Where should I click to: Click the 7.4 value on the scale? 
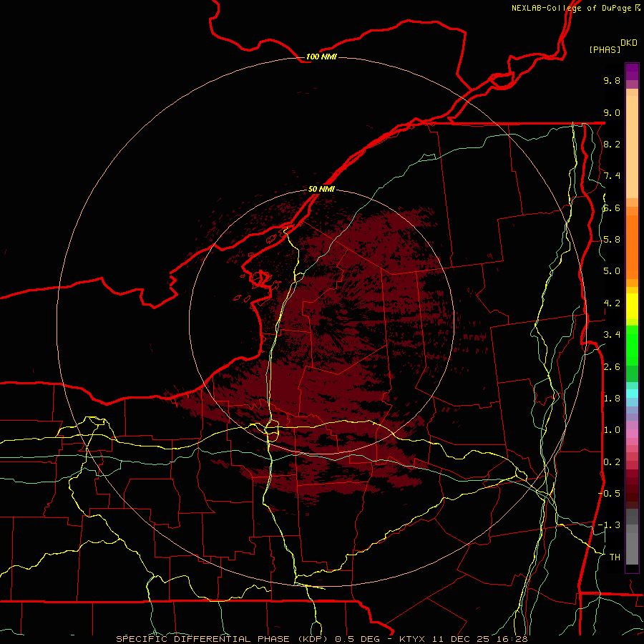[x=612, y=176]
